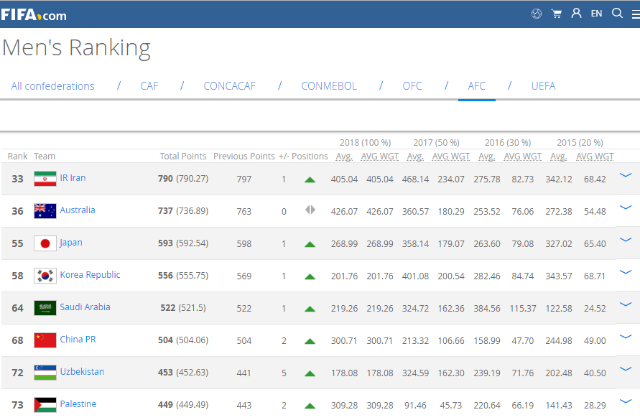The height and width of the screenshot is (420, 640).
Task: Click green up arrow in Japan row
Action: tap(310, 244)
